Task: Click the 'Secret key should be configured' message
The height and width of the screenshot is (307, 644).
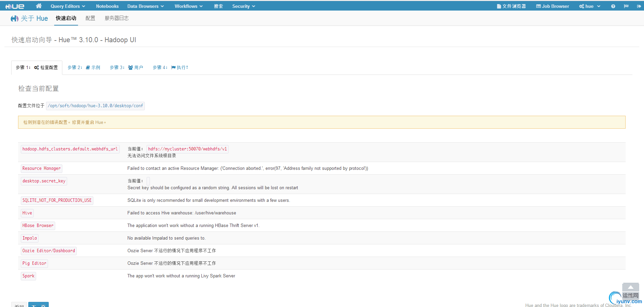Action: click(213, 188)
